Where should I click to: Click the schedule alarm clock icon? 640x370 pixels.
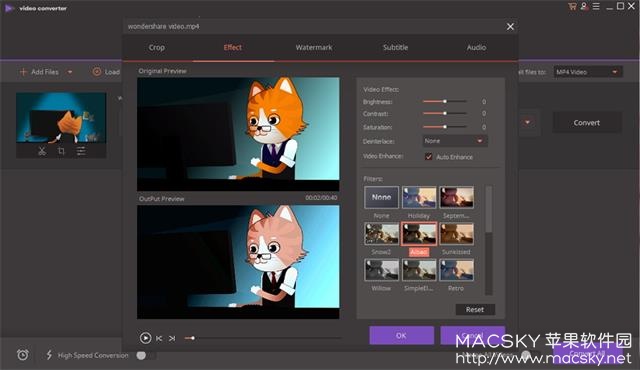point(23,355)
